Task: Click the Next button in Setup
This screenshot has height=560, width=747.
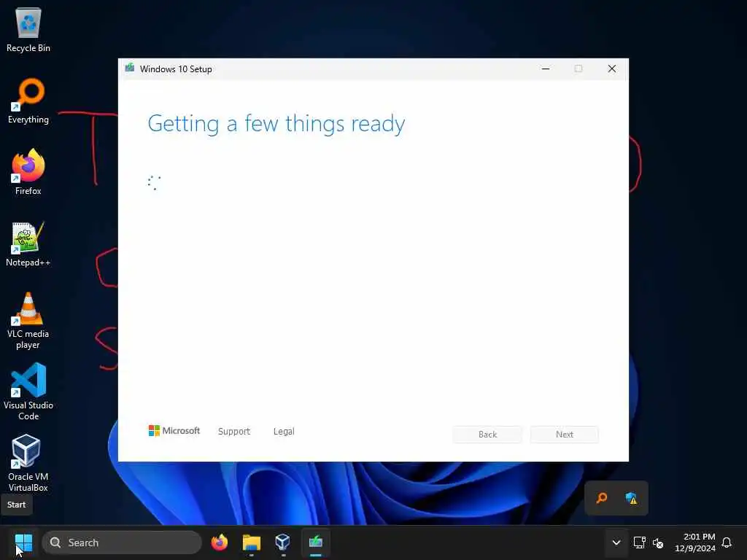Action: coord(565,435)
